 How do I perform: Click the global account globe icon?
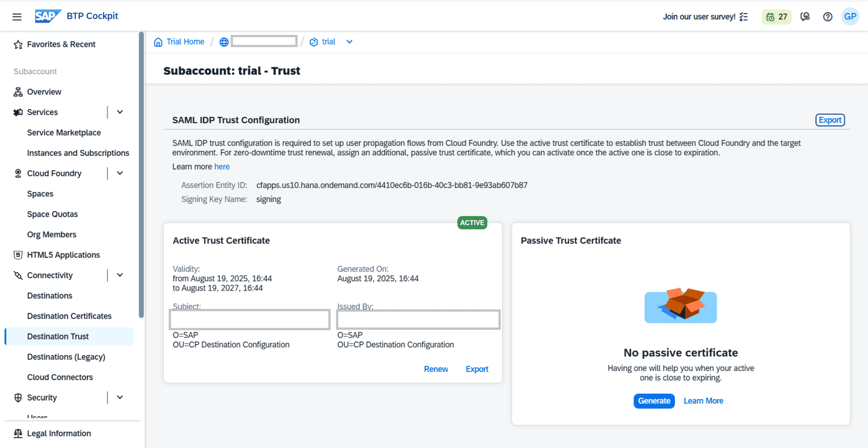[x=224, y=42]
